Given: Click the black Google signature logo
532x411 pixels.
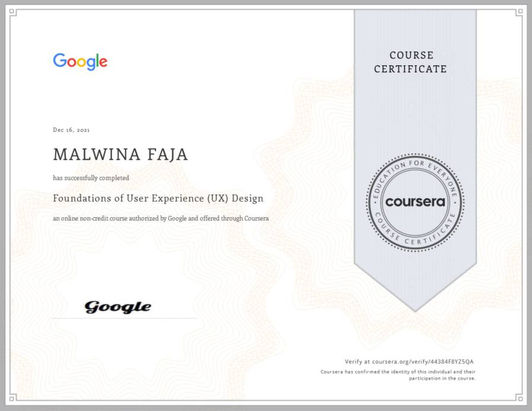Looking at the screenshot, I should [117, 307].
